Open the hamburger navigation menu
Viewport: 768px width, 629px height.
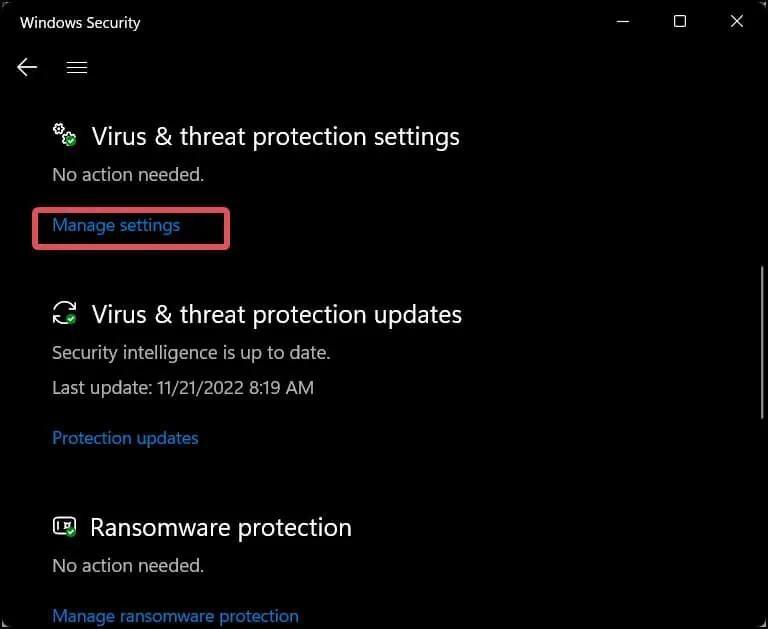pyautogui.click(x=77, y=67)
